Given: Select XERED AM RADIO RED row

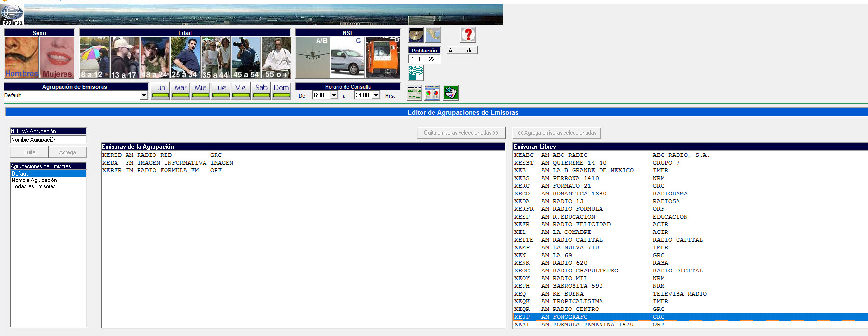Looking at the screenshot, I should point(303,155).
